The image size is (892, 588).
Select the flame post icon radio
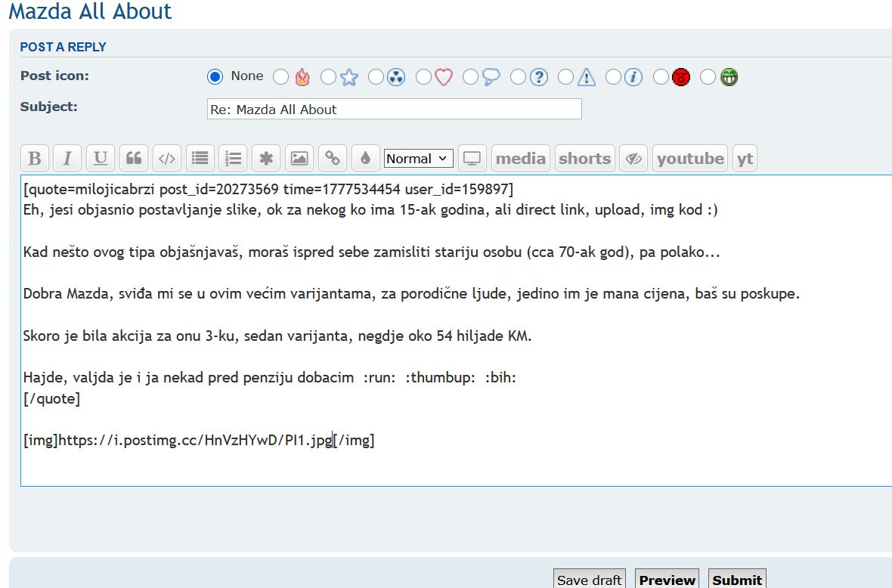pyautogui.click(x=280, y=77)
